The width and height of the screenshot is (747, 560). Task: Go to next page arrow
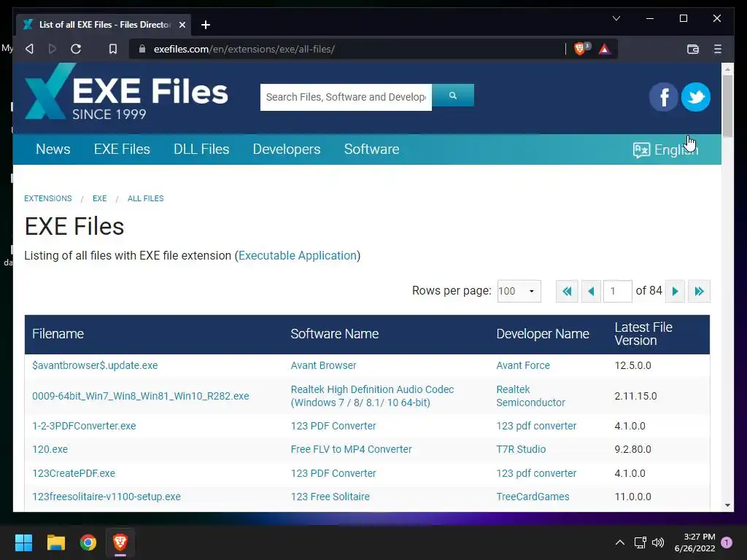[x=675, y=291]
